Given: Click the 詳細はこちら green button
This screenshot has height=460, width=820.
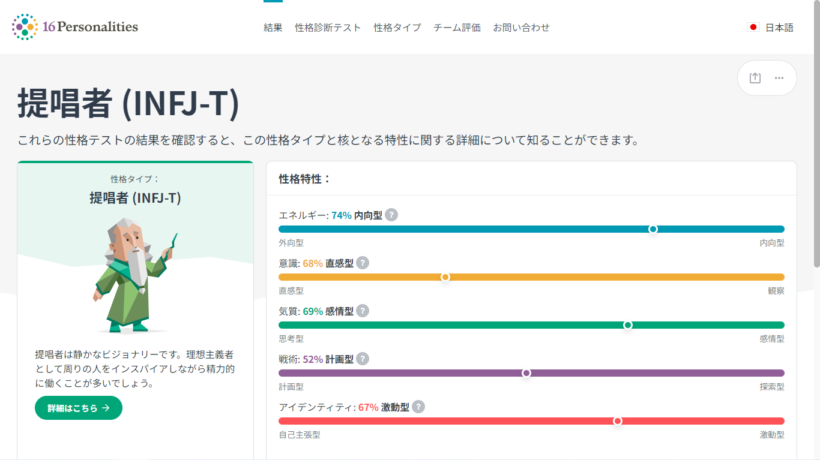Looking at the screenshot, I should [78, 408].
